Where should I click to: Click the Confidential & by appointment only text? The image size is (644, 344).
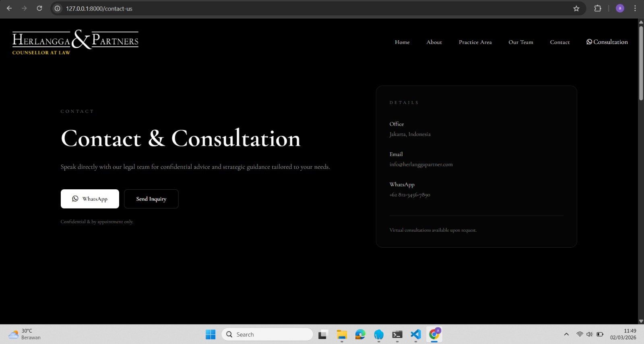[x=97, y=222]
